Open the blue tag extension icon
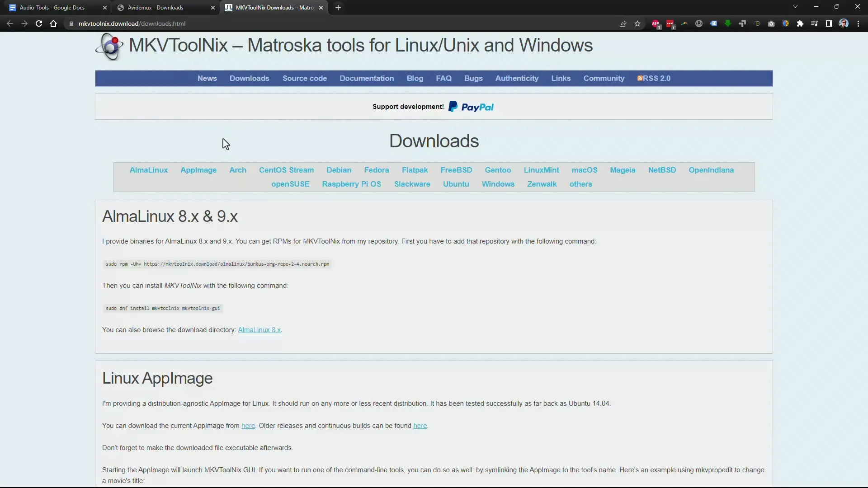868x488 pixels. 713,23
